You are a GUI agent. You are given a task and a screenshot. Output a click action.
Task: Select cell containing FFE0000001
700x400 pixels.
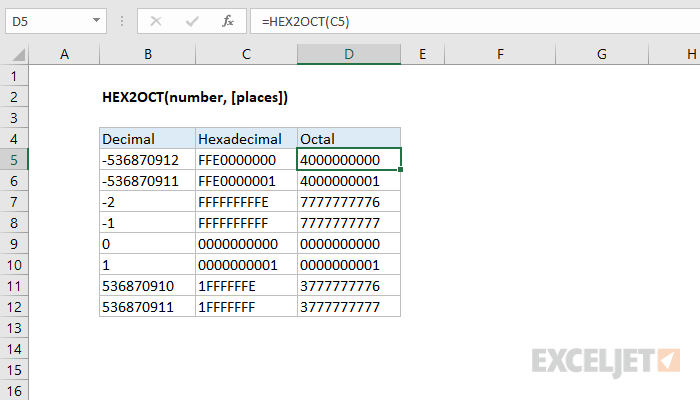(x=246, y=180)
